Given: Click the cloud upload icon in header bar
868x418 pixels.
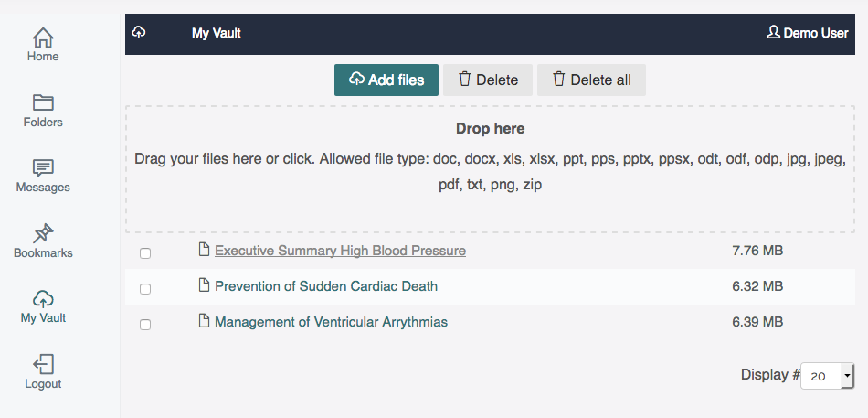Looking at the screenshot, I should click(x=139, y=32).
